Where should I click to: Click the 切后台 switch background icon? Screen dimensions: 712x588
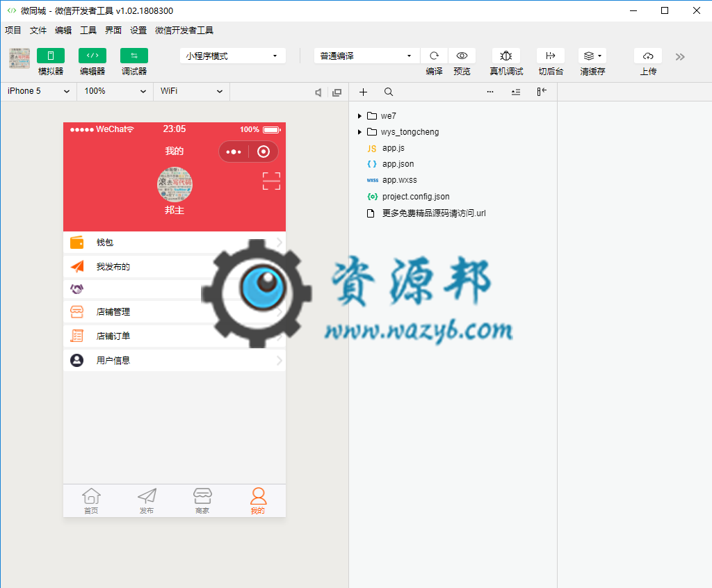tap(551, 56)
